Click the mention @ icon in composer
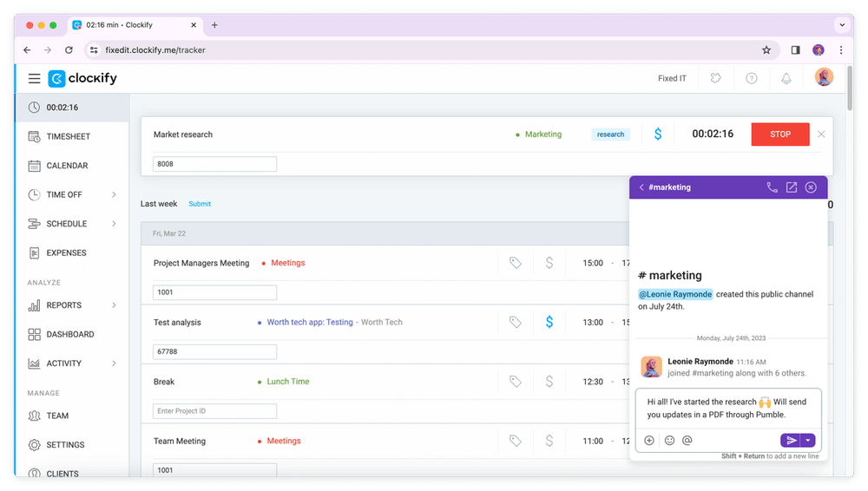The height and width of the screenshot is (491, 868). pyautogui.click(x=687, y=441)
